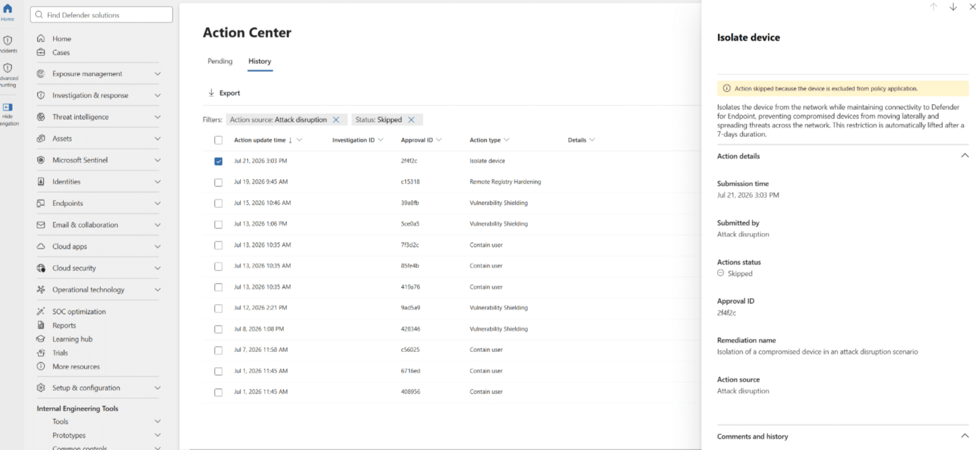980x450 pixels.
Task: Open Details column dropdown
Action: pos(592,140)
